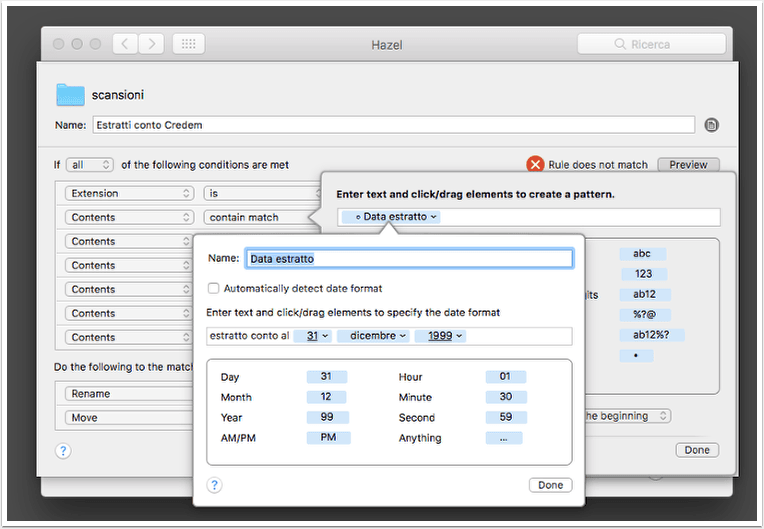Image resolution: width=764 pixels, height=529 pixels.
Task: Click the help icon at rule sheet bottom-left
Action: pos(63,451)
